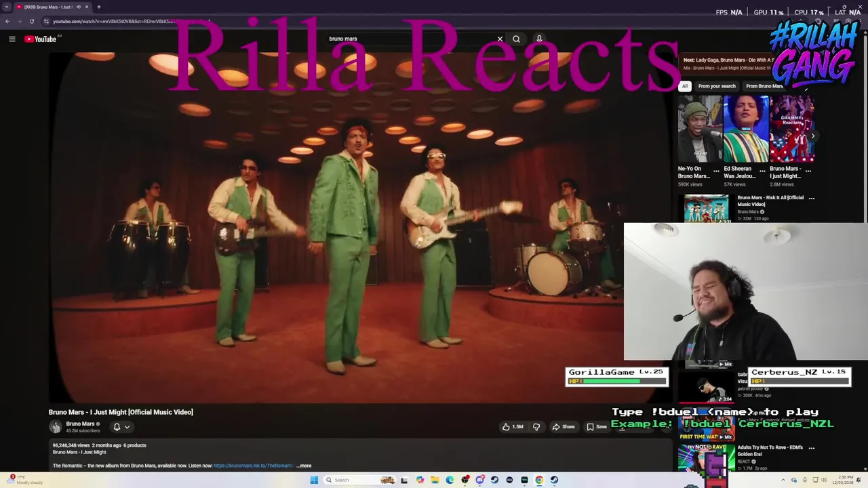Open the Ne-Yo On Bruno Mars short
The height and width of the screenshot is (488, 868).
(700, 129)
